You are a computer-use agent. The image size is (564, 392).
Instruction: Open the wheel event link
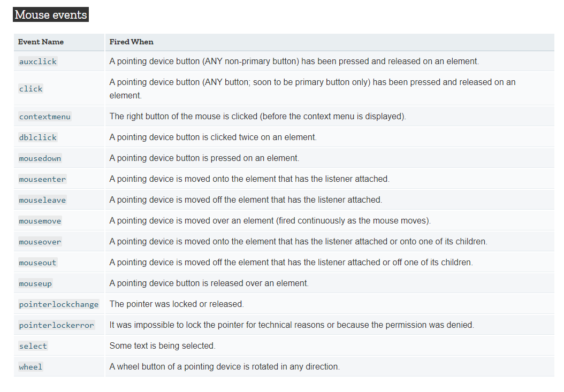[31, 367]
